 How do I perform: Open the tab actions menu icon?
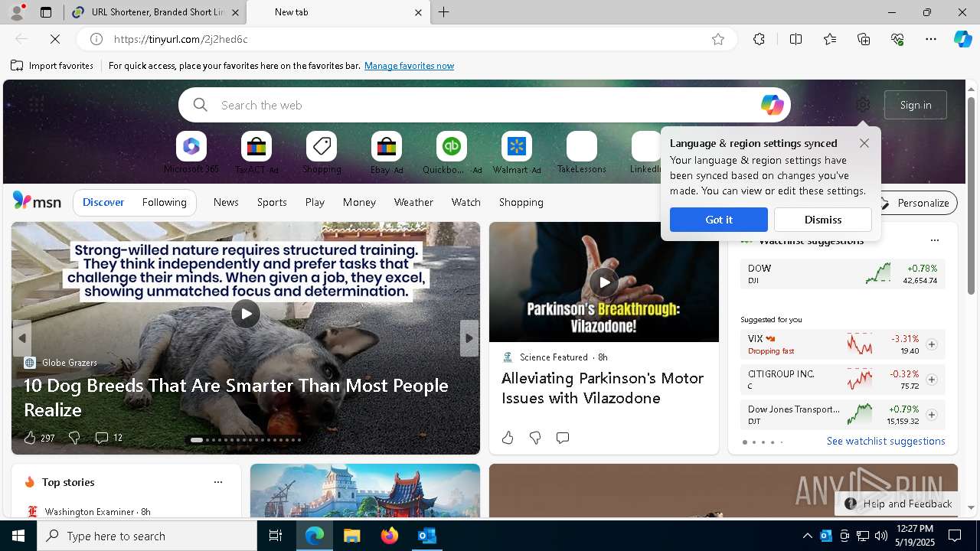46,12
